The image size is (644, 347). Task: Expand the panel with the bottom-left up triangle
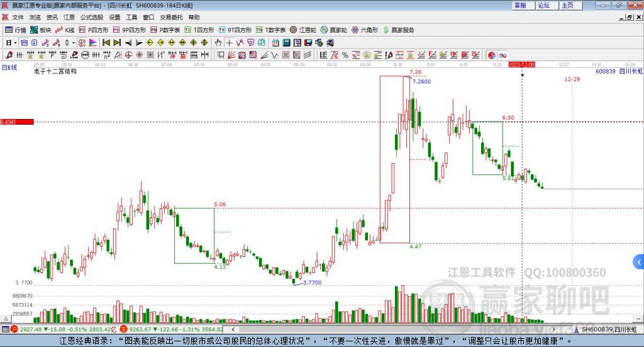(x=6, y=319)
